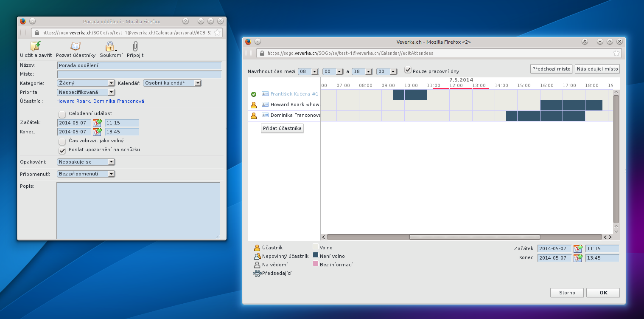Open the Připomenutí dropdown showing Bez připomenutí
Screen dimensions: 644x319
coord(86,174)
